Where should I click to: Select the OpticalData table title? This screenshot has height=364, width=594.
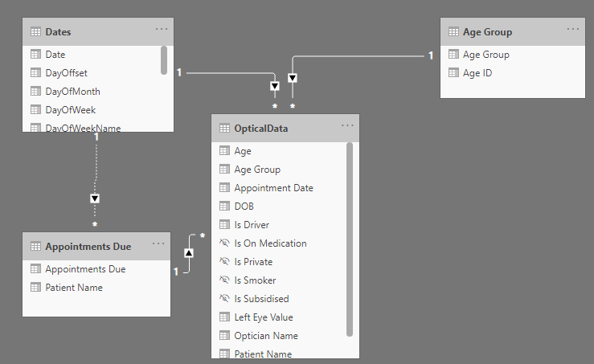[x=261, y=129]
